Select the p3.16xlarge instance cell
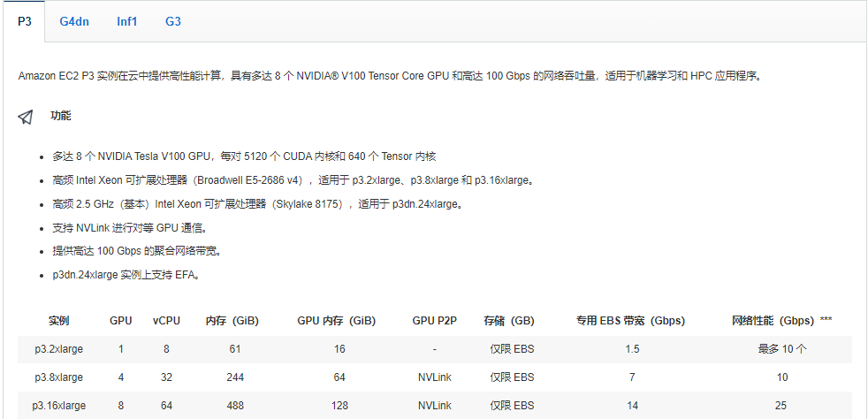The width and height of the screenshot is (868, 419). click(58, 406)
